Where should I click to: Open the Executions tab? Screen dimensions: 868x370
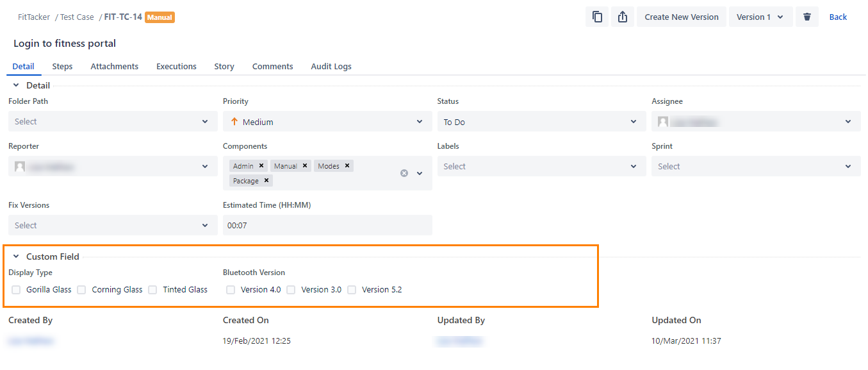pyautogui.click(x=176, y=66)
